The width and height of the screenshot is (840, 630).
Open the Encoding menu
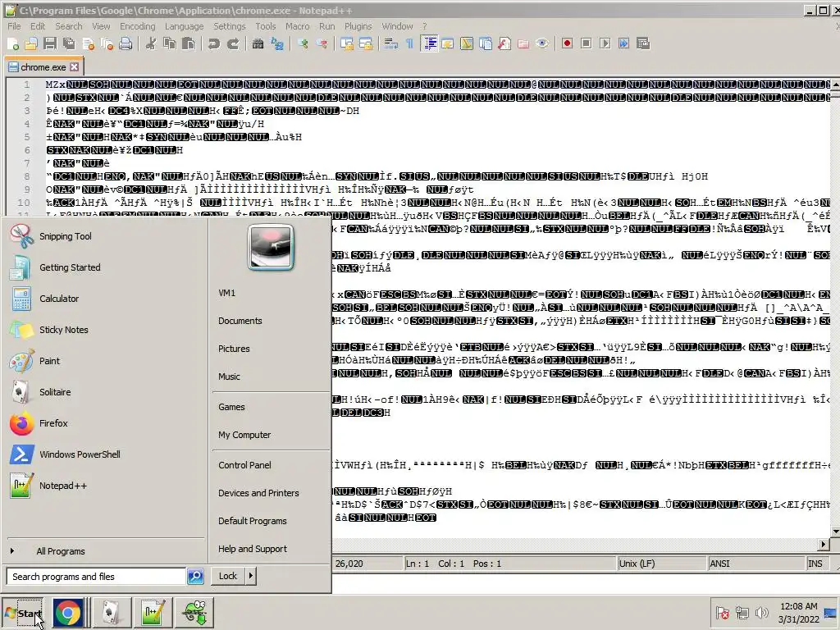pyautogui.click(x=137, y=26)
